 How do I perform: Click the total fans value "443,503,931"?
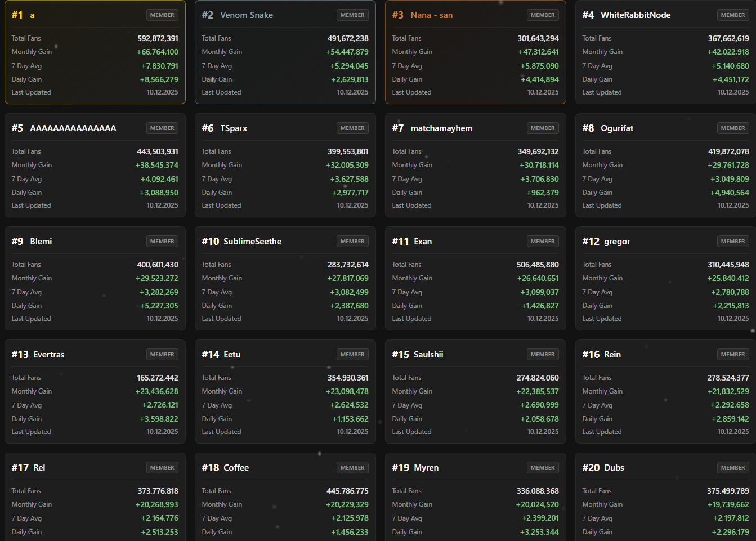click(x=158, y=151)
